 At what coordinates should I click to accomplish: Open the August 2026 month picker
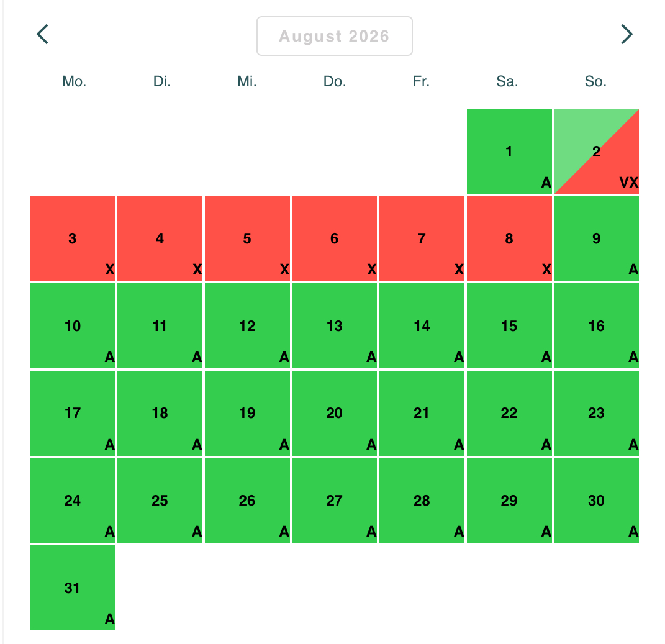tap(334, 36)
